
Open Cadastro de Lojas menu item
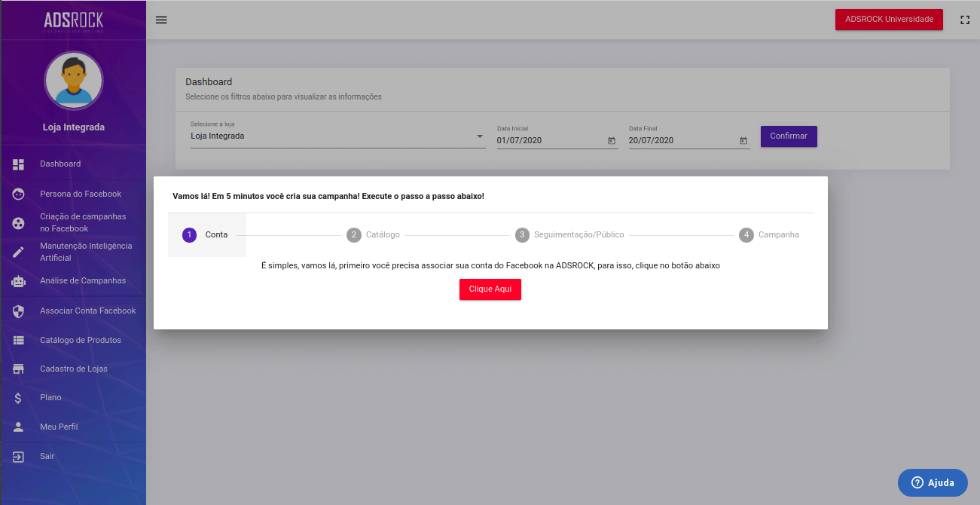[x=73, y=369]
